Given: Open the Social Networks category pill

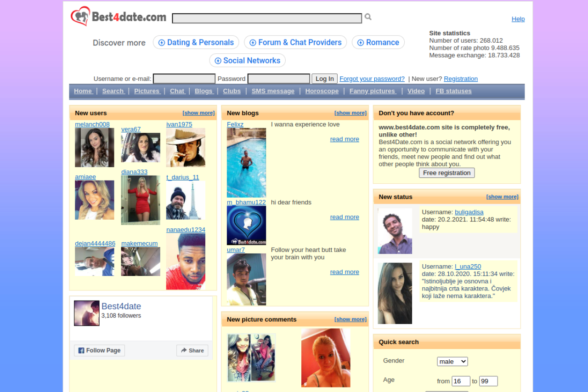Looking at the screenshot, I should click(248, 60).
